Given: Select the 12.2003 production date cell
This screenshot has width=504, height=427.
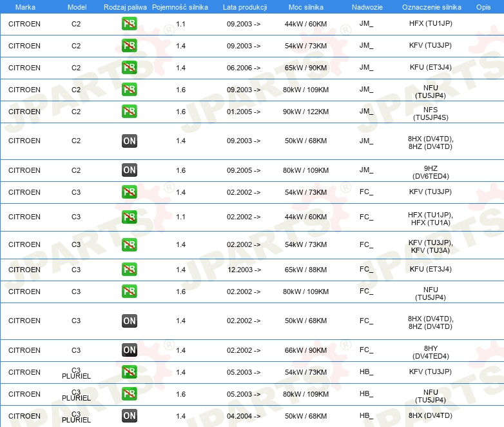Looking at the screenshot, I should point(244,270).
